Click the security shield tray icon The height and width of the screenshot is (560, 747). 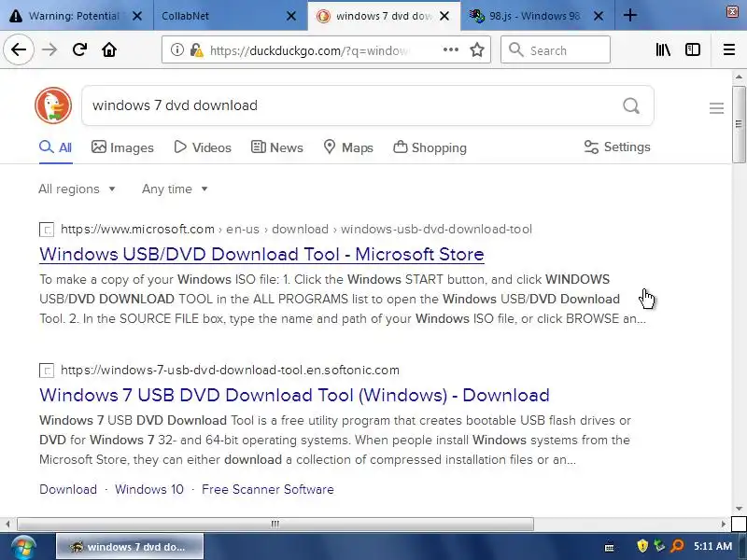pyautogui.click(x=642, y=546)
